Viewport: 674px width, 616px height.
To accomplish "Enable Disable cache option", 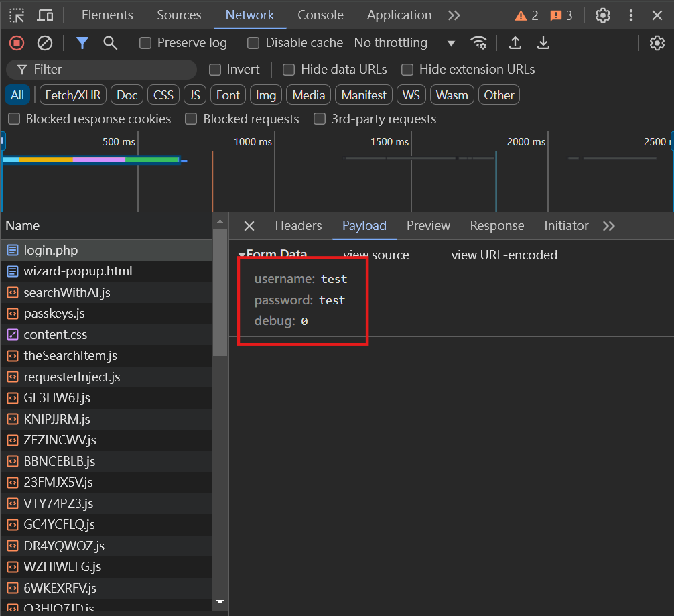I will click(253, 42).
